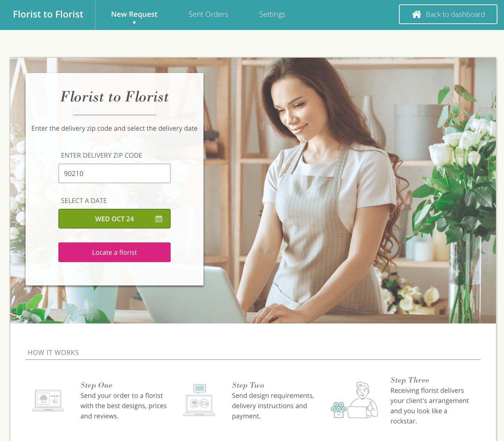Viewport: 504px width, 441px height.
Task: Switch to the Sent Orders tab
Action: click(x=208, y=14)
